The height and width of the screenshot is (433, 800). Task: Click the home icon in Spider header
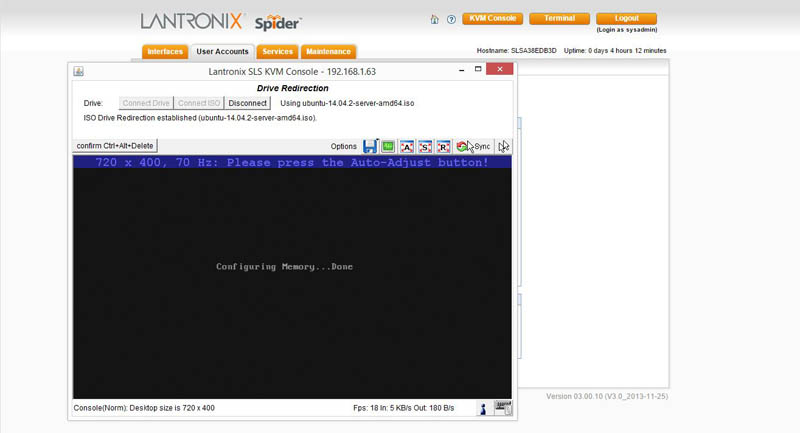point(434,19)
